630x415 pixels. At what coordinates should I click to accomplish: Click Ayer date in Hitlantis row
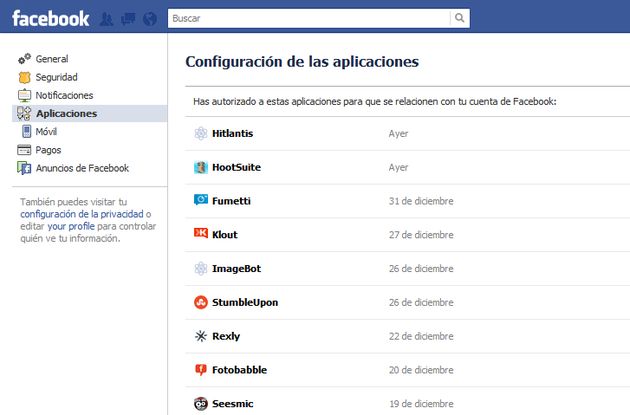coord(398,134)
